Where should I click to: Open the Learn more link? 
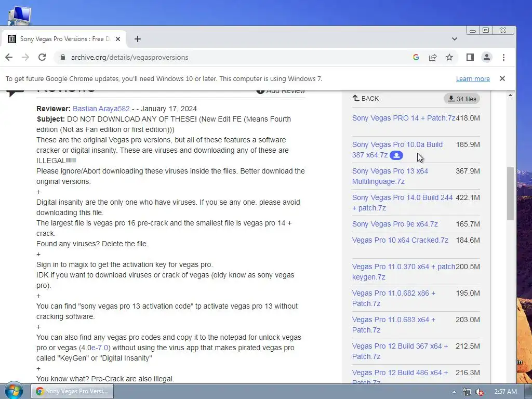coord(473,79)
